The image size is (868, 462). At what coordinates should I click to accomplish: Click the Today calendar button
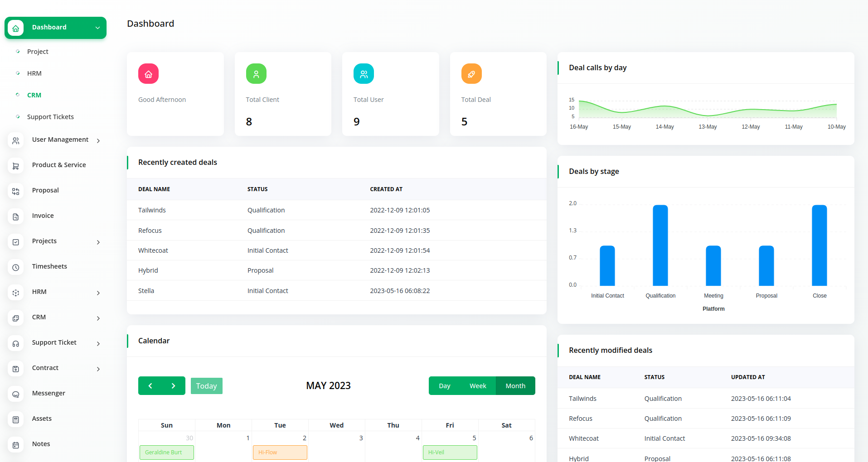coord(206,386)
